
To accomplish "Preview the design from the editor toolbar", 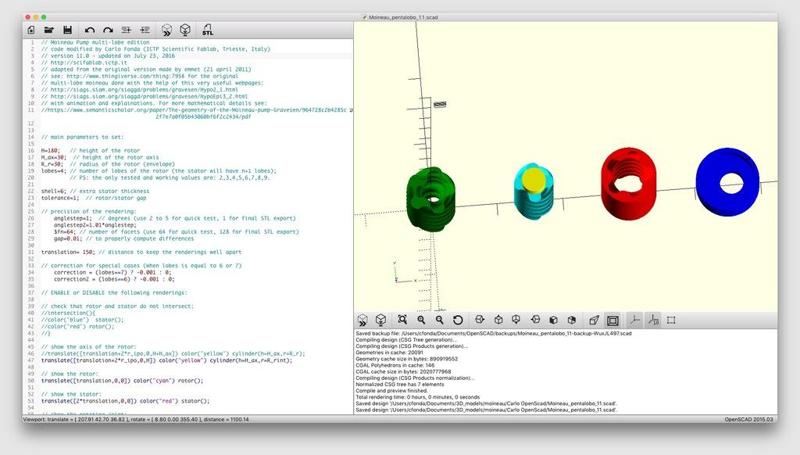I will click(167, 30).
